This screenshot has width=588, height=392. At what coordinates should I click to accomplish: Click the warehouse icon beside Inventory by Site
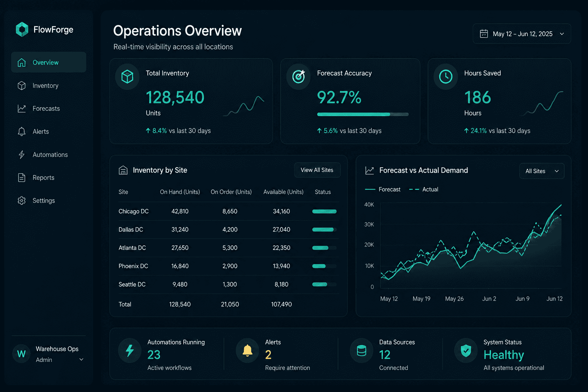[123, 170]
